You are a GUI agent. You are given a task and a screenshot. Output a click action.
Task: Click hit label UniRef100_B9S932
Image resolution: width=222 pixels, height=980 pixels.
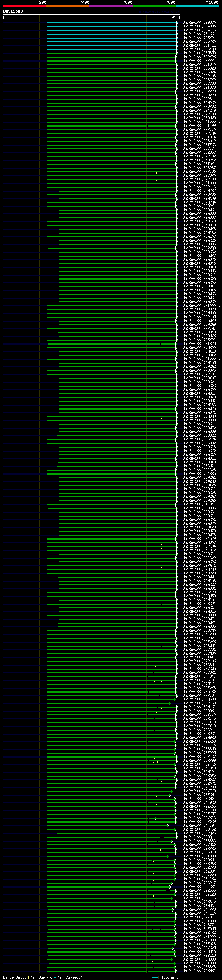pyautogui.click(x=199, y=443)
